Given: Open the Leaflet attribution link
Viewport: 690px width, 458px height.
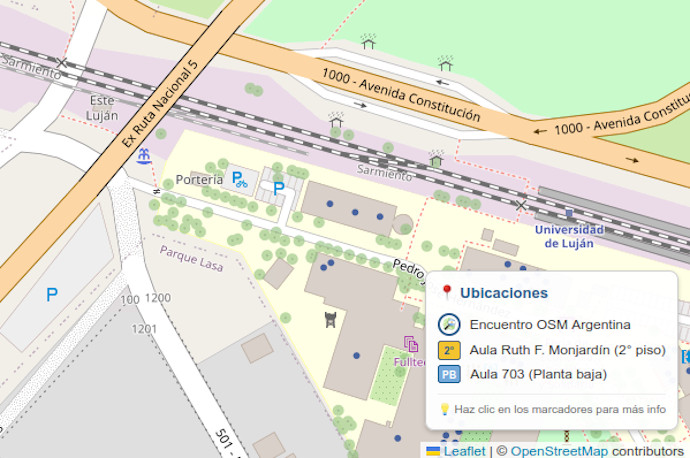Looking at the screenshot, I should (x=464, y=451).
